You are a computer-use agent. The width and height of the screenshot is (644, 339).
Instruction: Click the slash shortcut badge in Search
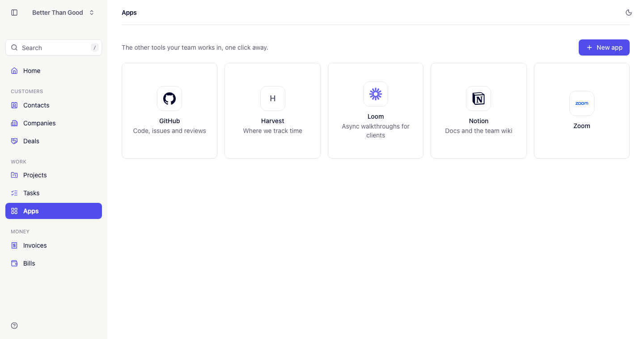pos(94,47)
